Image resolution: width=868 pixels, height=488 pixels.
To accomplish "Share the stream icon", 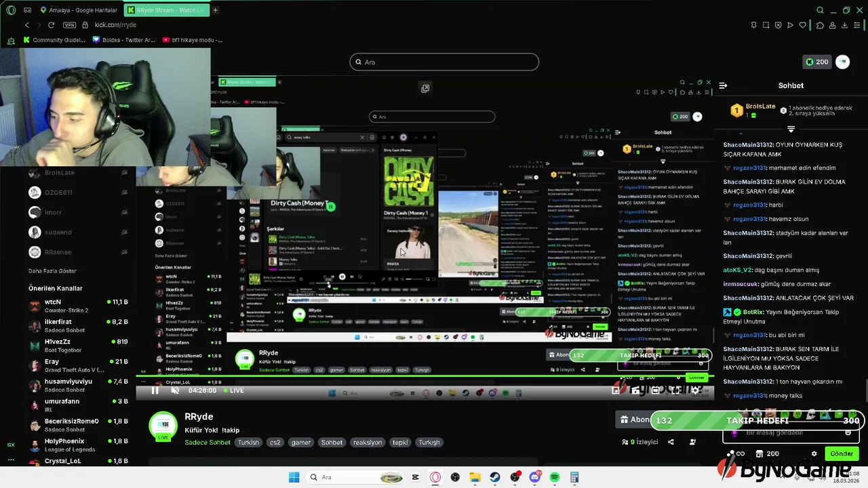I will [x=671, y=442].
